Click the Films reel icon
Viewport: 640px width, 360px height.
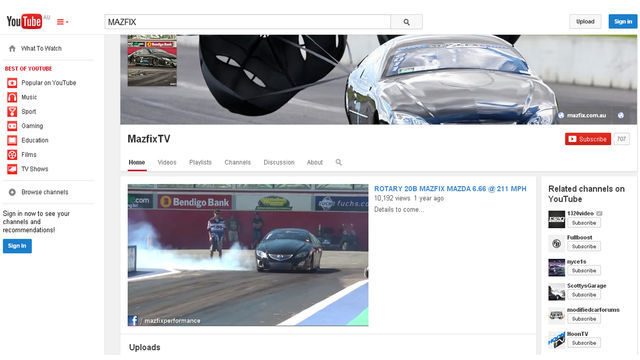point(12,155)
